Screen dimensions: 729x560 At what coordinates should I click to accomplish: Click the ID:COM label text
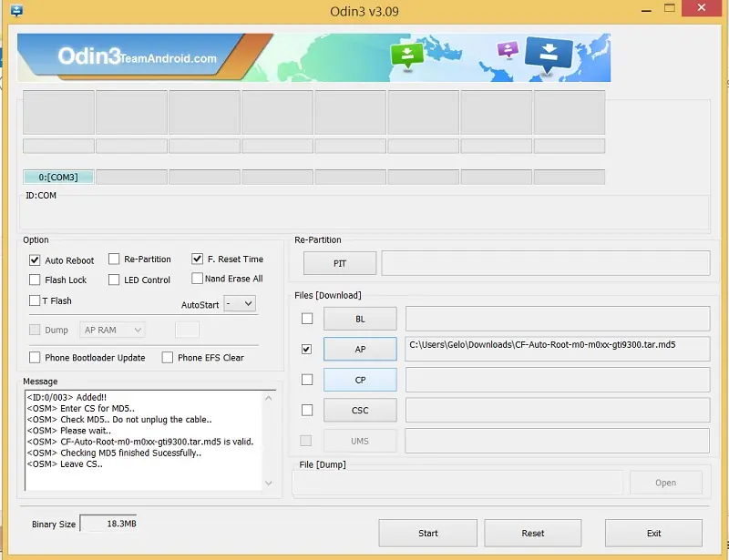click(41, 196)
